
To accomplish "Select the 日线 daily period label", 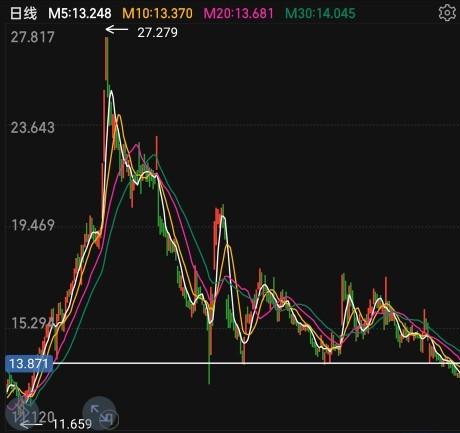I will tap(23, 14).
